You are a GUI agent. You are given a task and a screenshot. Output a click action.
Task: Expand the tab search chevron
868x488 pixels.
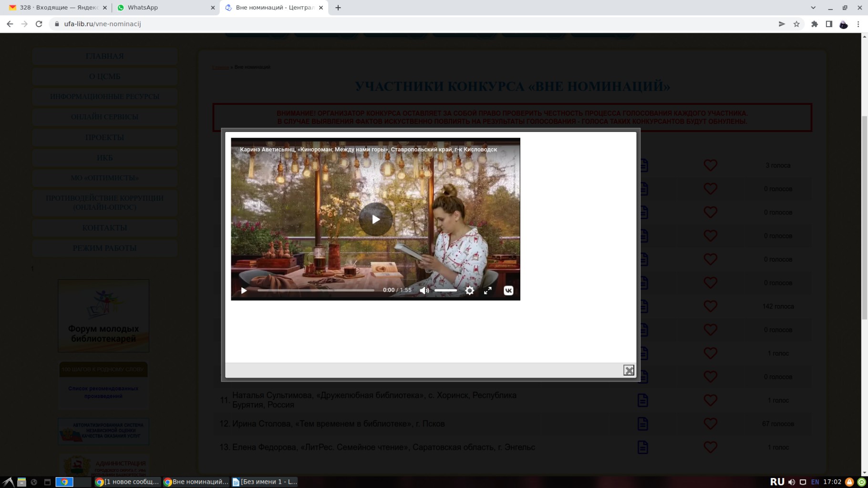point(813,8)
